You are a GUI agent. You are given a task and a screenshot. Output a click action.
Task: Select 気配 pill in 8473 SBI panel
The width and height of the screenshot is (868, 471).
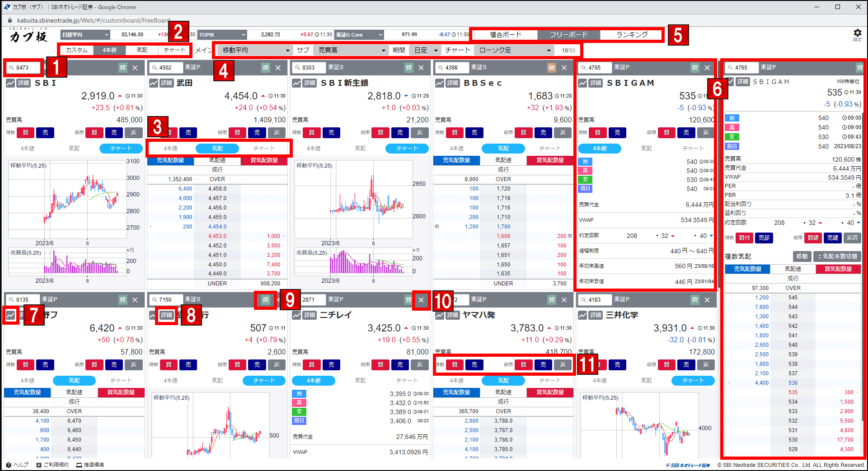[74, 149]
